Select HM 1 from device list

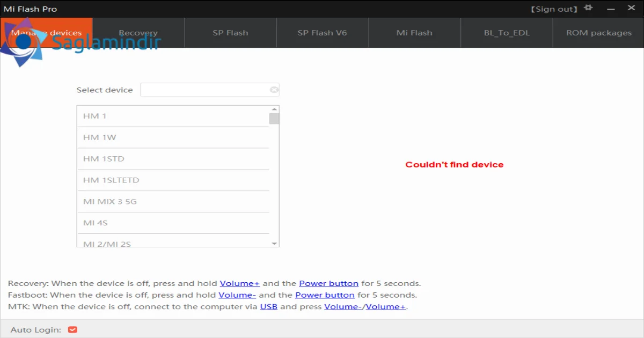click(173, 116)
